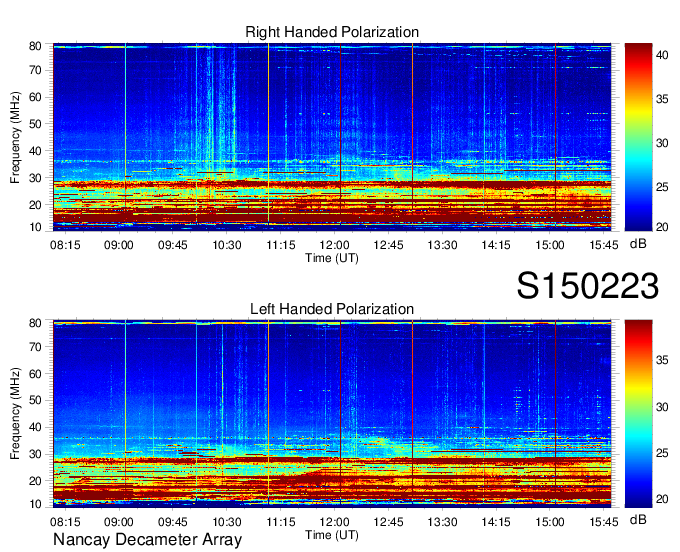
Task: Select the S150223 observation label
Action: [x=588, y=286]
